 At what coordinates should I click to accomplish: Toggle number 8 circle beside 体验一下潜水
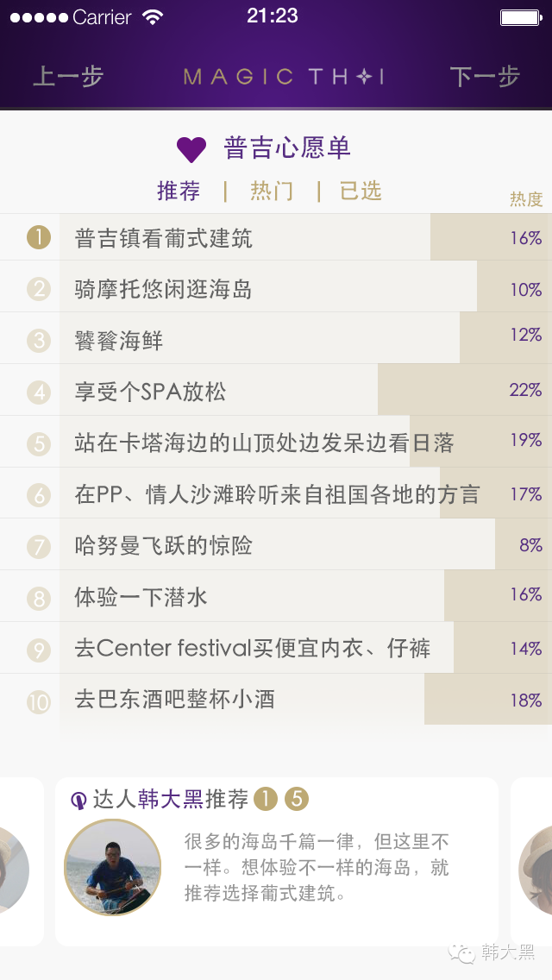tap(39, 598)
